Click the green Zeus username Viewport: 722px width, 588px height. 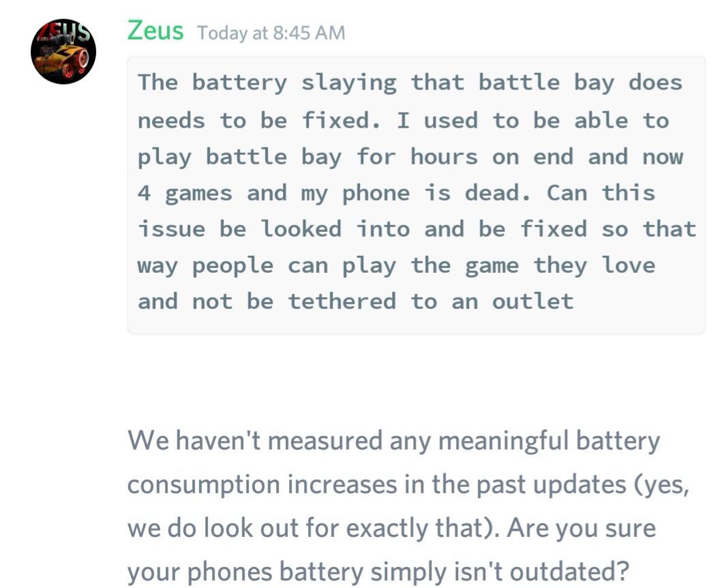(155, 31)
